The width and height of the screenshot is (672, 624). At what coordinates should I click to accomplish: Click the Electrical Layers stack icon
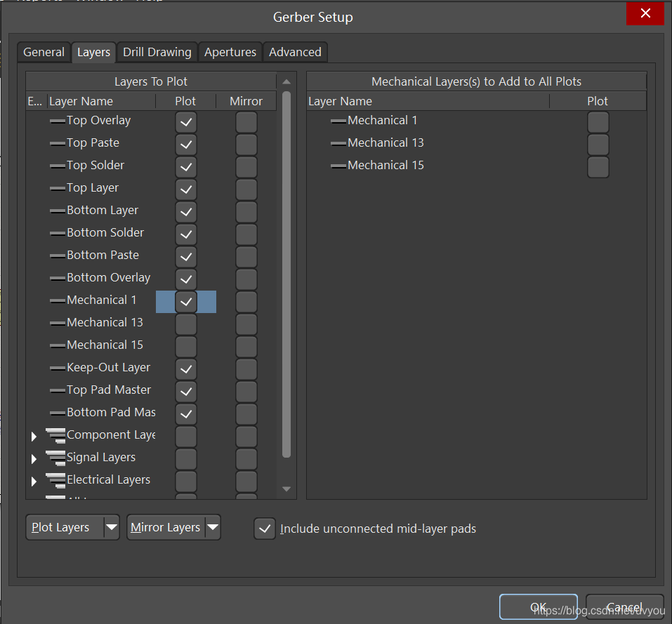click(55, 480)
